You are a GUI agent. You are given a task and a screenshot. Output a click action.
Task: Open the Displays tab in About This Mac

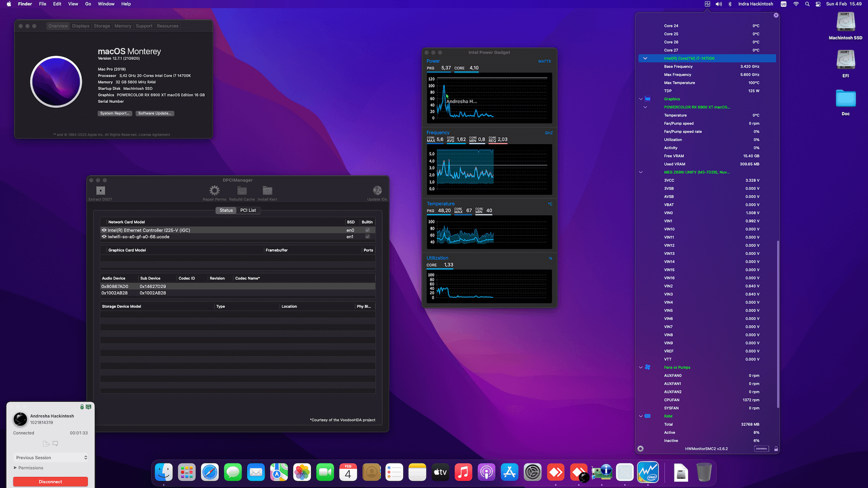80,26
